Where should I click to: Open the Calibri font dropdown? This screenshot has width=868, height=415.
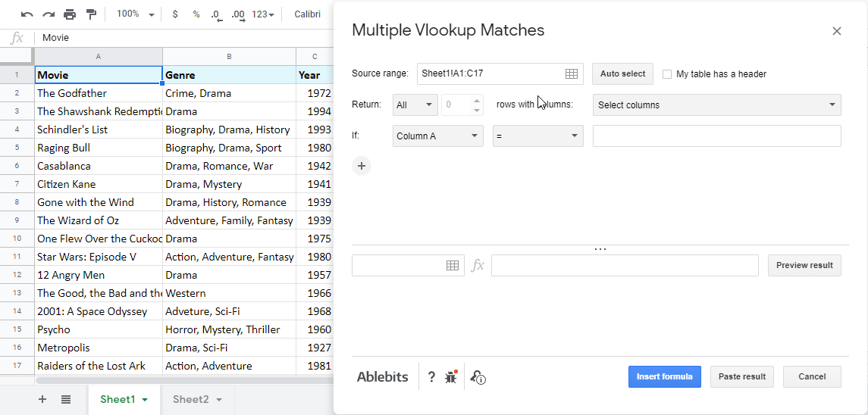coord(308,14)
